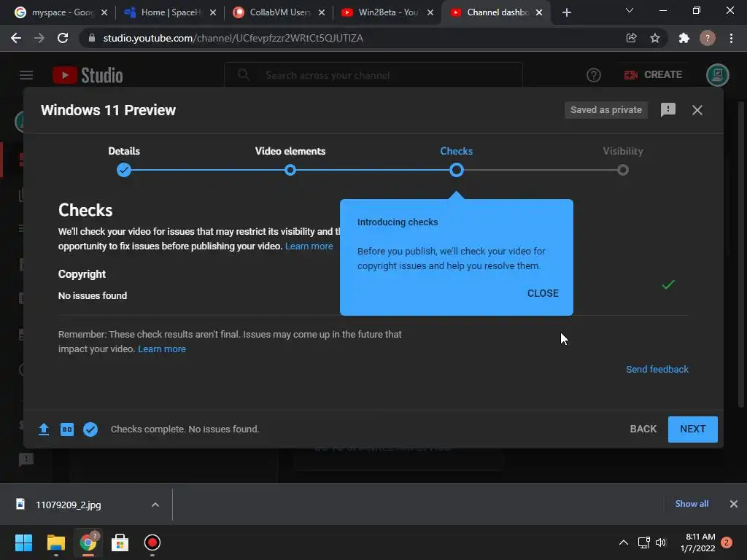Open the Studio hamburger menu
The width and height of the screenshot is (747, 560).
pos(26,75)
